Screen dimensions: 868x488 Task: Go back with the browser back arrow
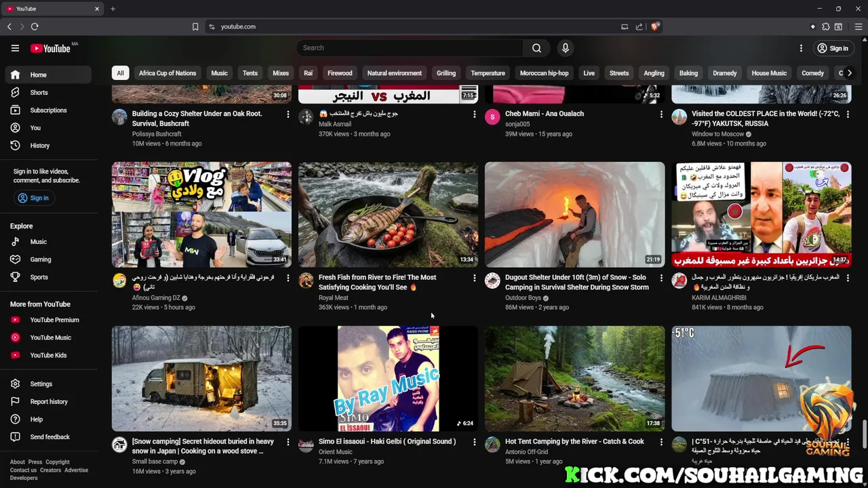[9, 26]
